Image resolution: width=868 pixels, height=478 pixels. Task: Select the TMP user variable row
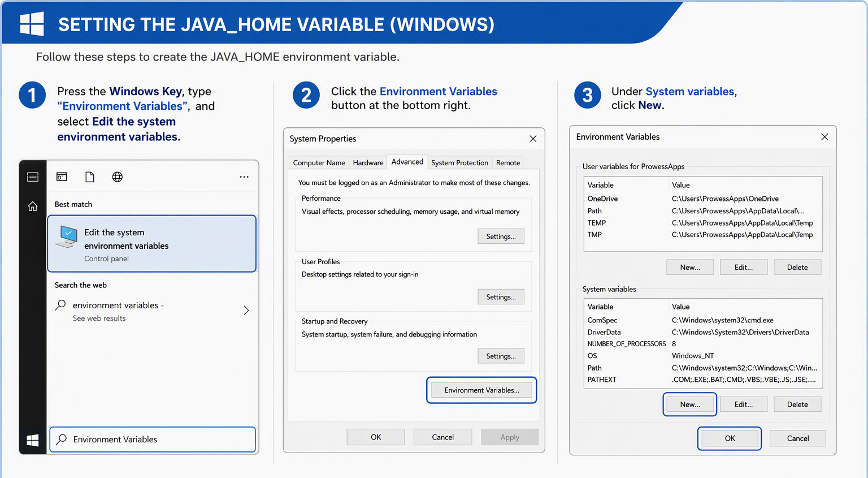click(x=703, y=235)
